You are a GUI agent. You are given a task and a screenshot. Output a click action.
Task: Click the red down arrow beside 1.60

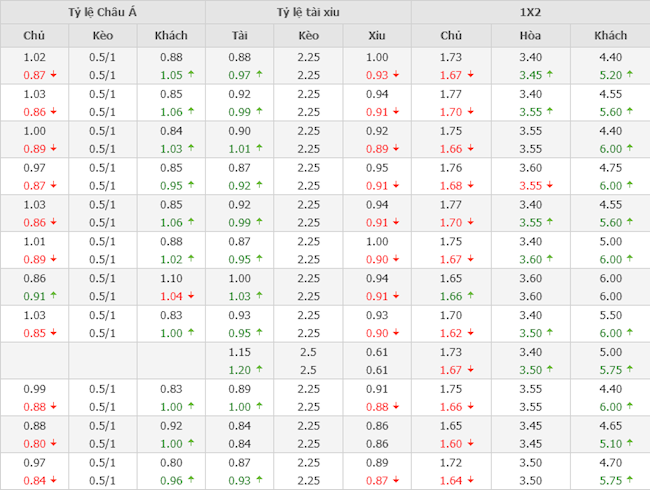point(470,443)
